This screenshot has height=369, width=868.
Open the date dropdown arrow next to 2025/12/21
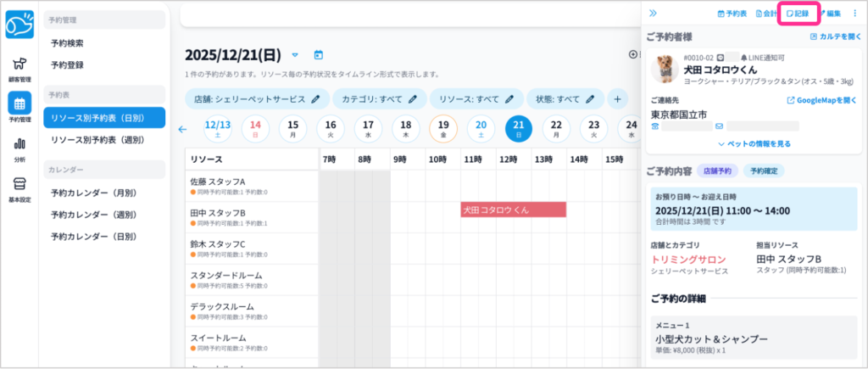pos(295,55)
